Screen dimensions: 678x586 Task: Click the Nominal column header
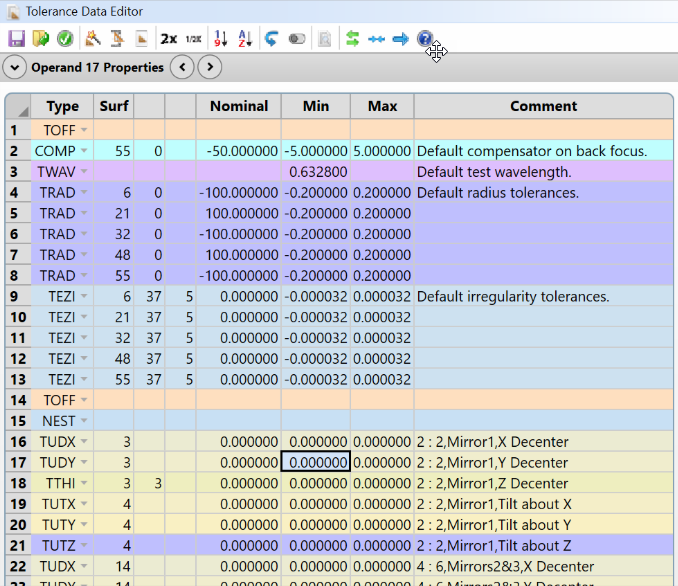click(238, 106)
